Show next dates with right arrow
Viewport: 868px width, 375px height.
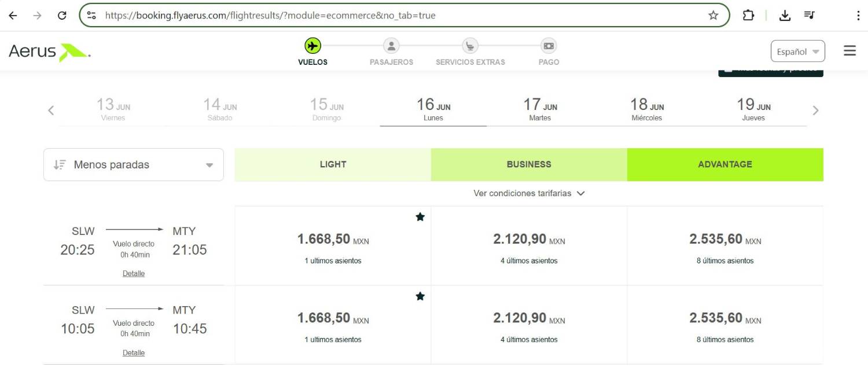815,111
